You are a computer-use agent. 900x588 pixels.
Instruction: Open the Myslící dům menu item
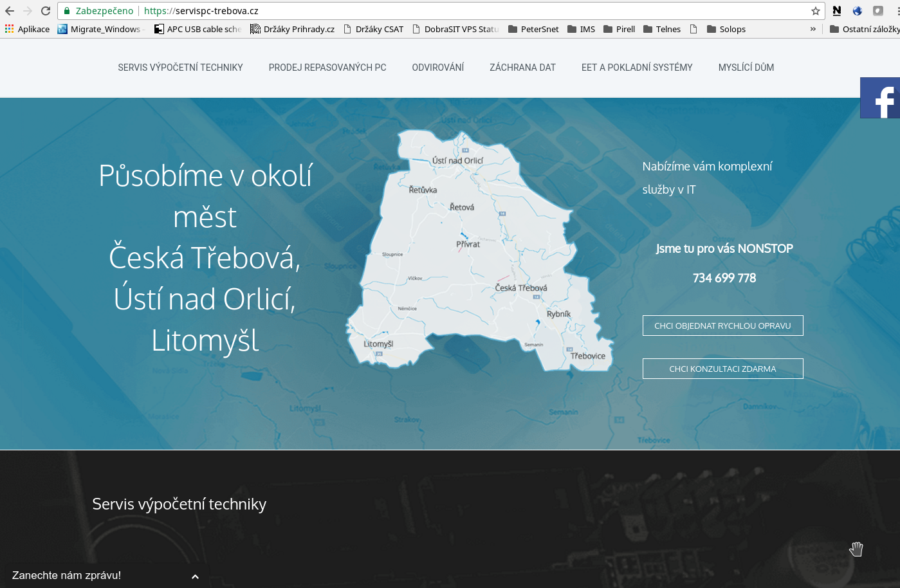(746, 68)
